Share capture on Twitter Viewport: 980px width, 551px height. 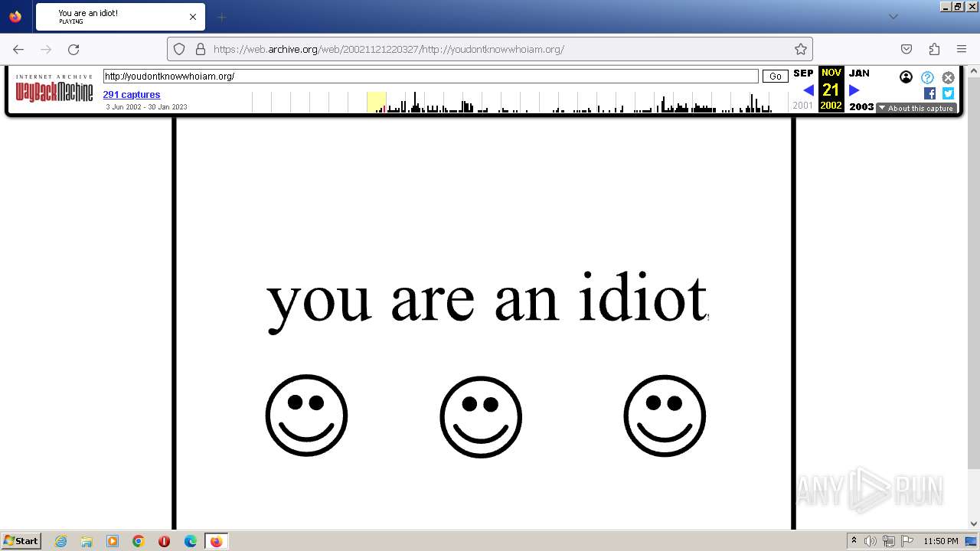pyautogui.click(x=948, y=93)
